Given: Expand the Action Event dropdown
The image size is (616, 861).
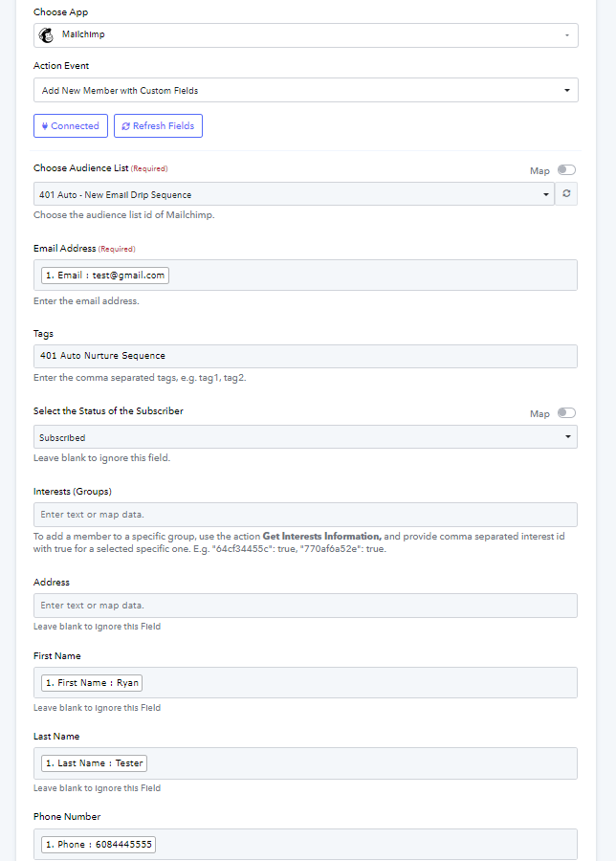Looking at the screenshot, I should tap(306, 90).
